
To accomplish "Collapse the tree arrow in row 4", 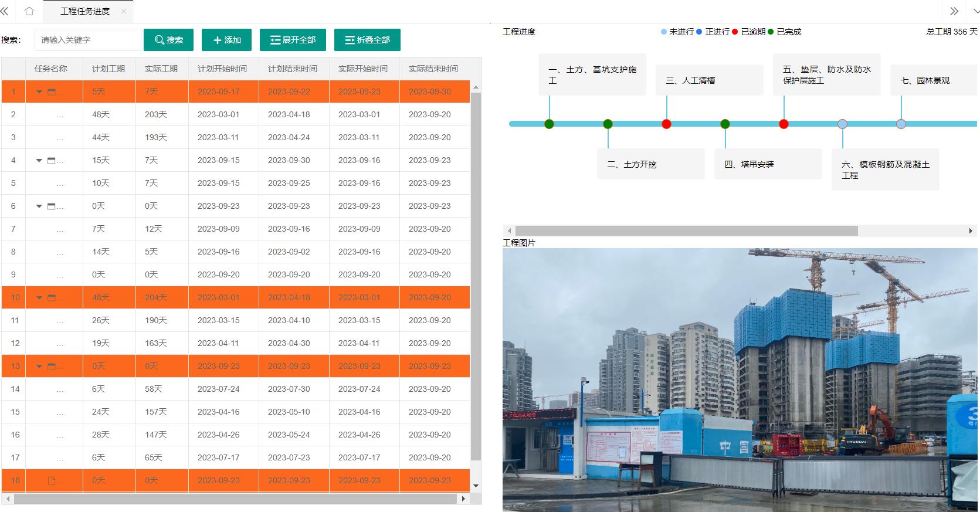I will click(39, 161).
